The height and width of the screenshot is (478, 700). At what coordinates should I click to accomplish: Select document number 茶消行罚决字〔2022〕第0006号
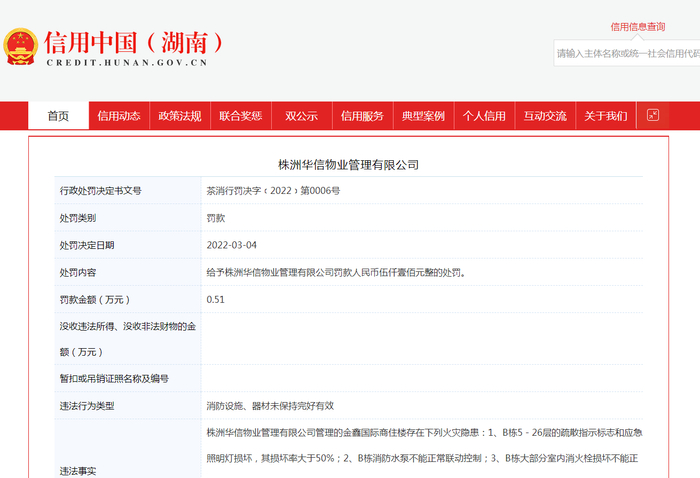tap(273, 191)
